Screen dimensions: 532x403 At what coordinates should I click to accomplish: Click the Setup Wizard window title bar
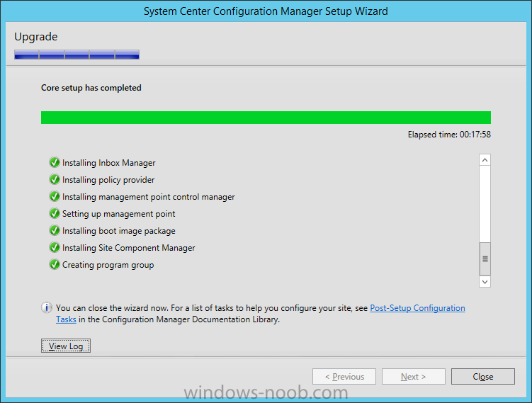(266, 11)
